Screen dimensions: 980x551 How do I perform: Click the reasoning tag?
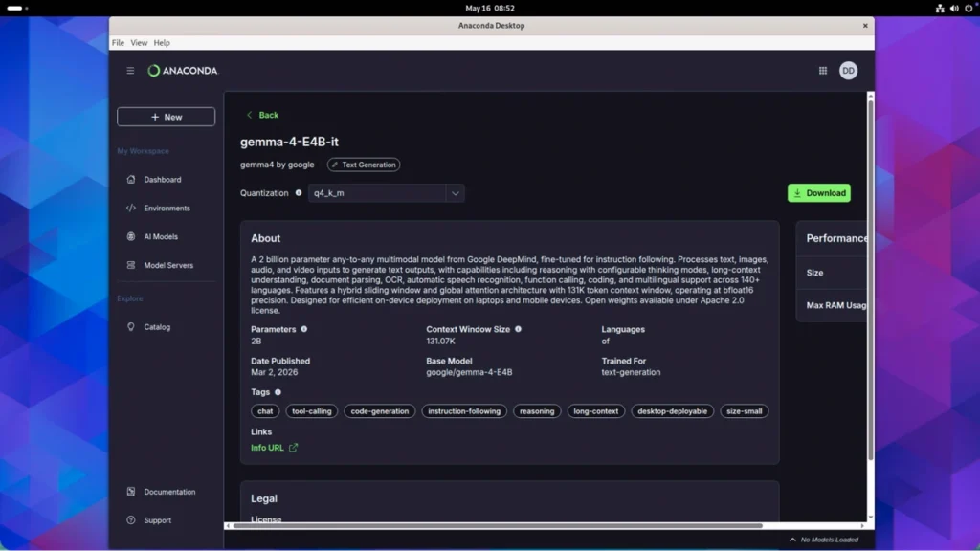coord(537,411)
